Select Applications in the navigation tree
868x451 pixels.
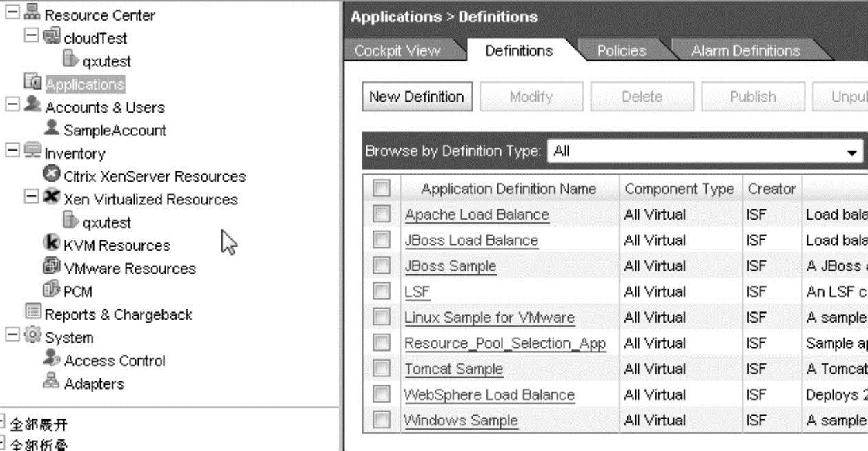[x=85, y=84]
